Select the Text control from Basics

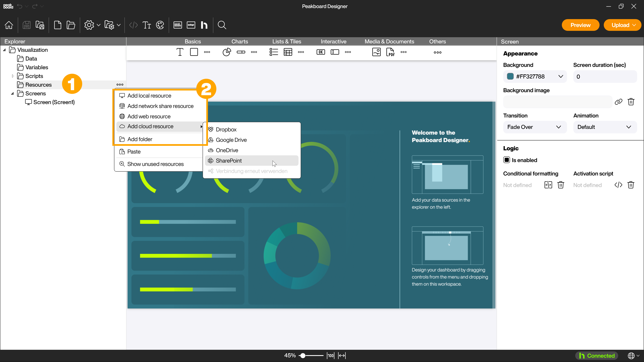point(180,52)
